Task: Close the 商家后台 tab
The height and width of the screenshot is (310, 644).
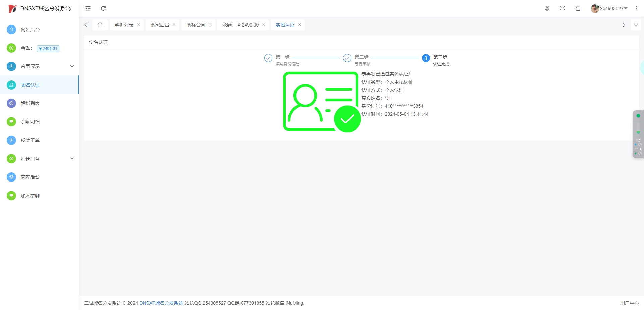Action: 174,25
